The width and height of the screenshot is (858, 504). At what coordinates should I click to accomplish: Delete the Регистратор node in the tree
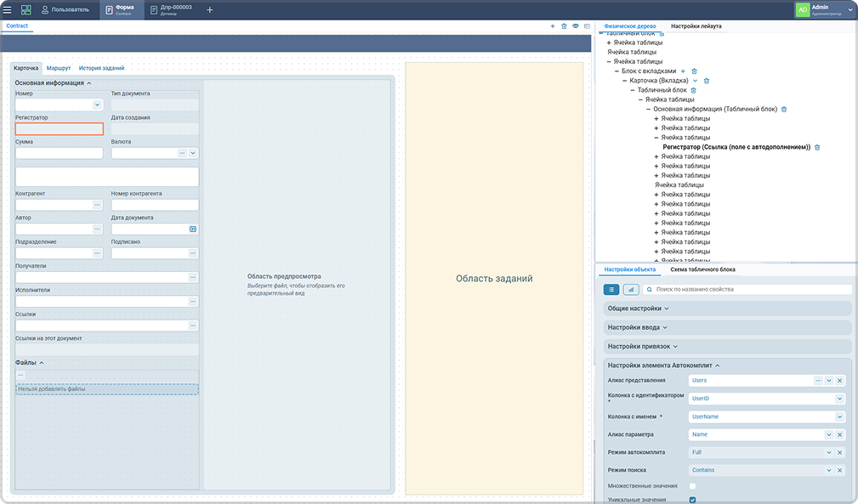(x=817, y=147)
